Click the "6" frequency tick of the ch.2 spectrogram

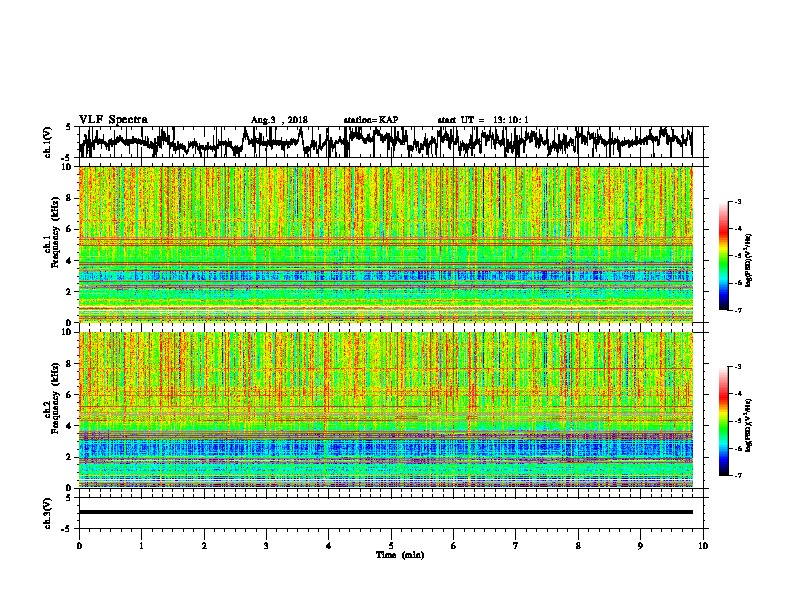(70, 394)
